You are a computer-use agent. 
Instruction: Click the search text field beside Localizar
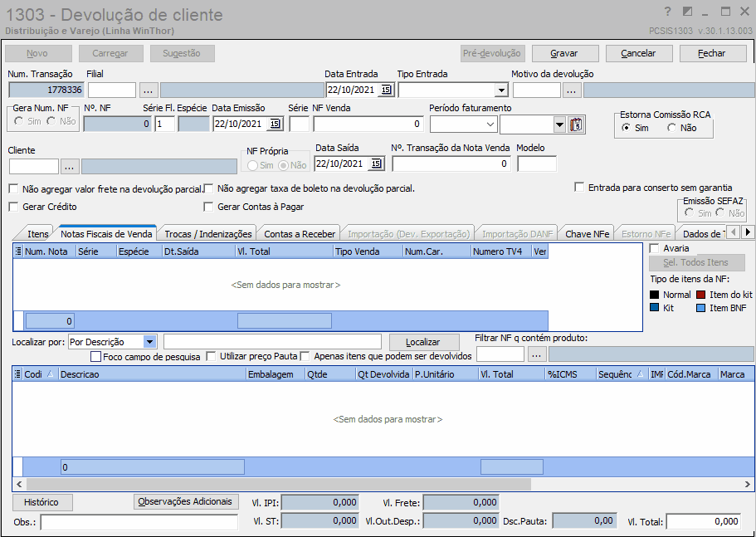tap(272, 342)
